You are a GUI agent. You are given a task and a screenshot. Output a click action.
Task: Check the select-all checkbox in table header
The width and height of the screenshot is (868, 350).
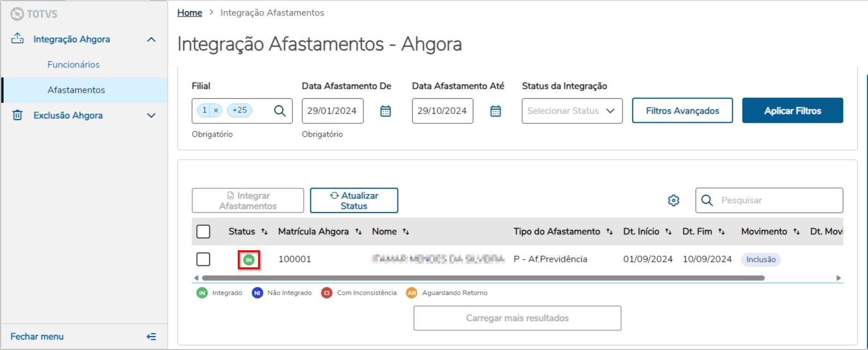tap(203, 231)
